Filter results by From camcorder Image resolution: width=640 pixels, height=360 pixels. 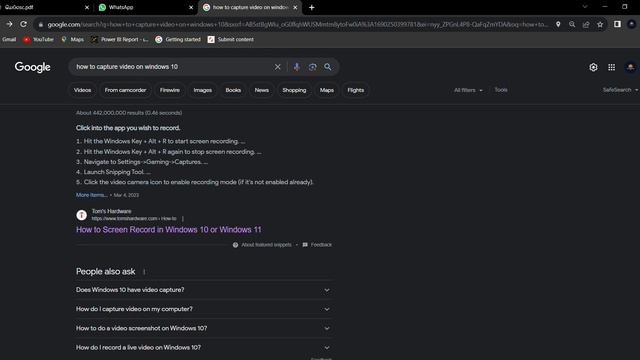coord(125,90)
